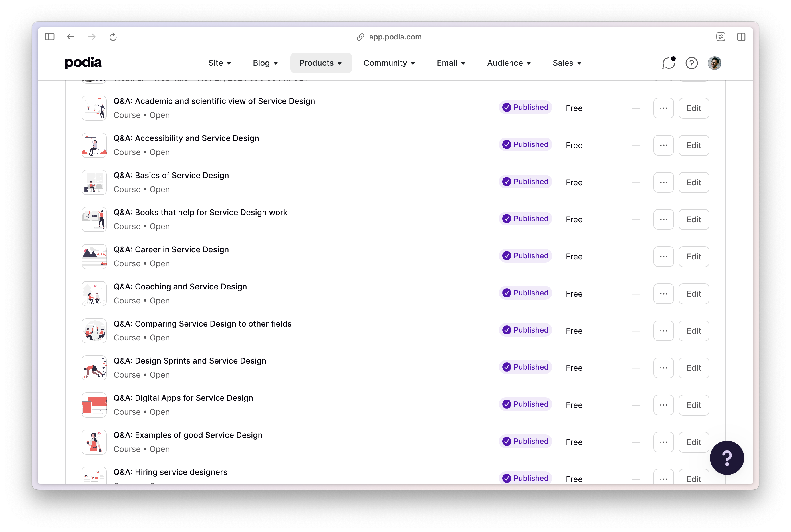Click the podia logo
The image size is (791, 532).
(83, 63)
